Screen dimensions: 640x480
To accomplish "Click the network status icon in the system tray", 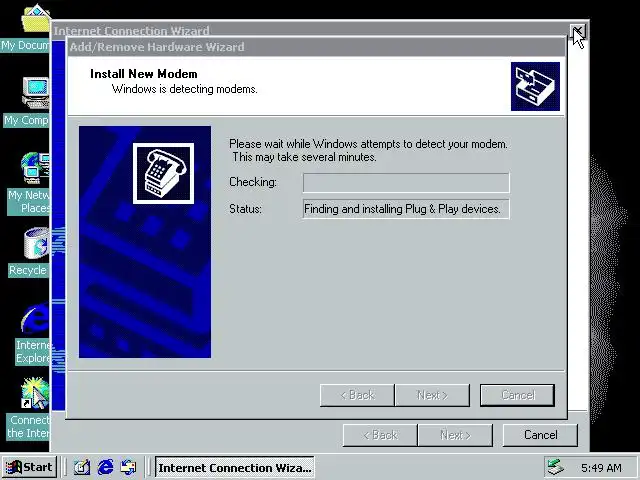I will coord(556,467).
